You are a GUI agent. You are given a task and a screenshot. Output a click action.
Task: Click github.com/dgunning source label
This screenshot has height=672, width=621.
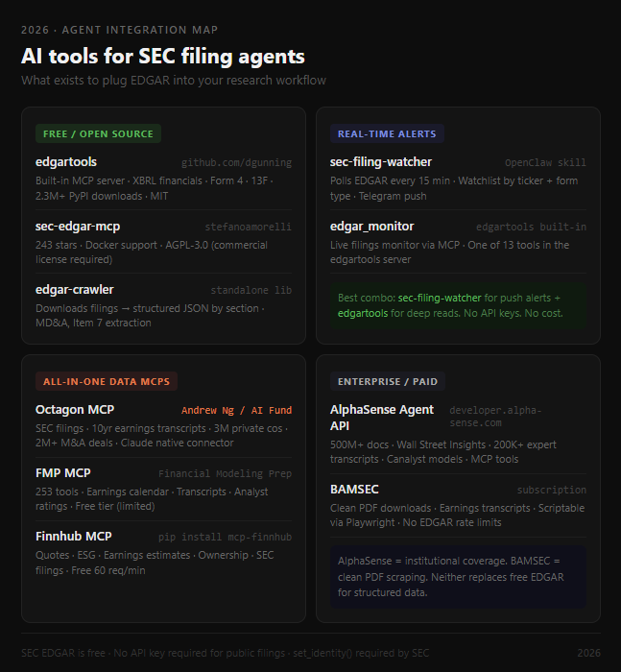[x=236, y=163]
